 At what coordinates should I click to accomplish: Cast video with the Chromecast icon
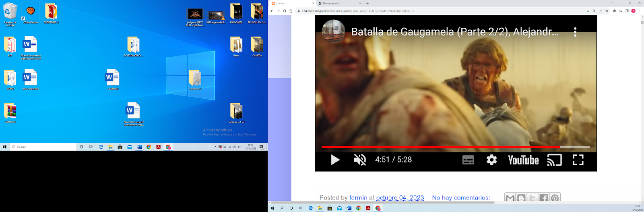554,160
